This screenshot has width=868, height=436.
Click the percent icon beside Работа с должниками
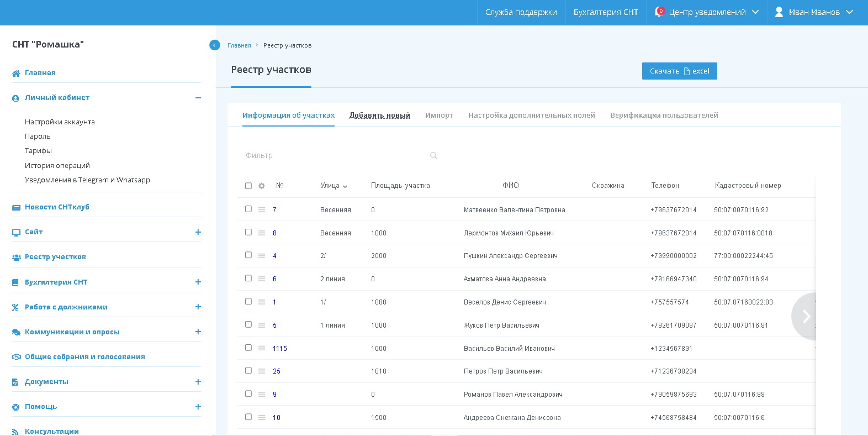16,307
